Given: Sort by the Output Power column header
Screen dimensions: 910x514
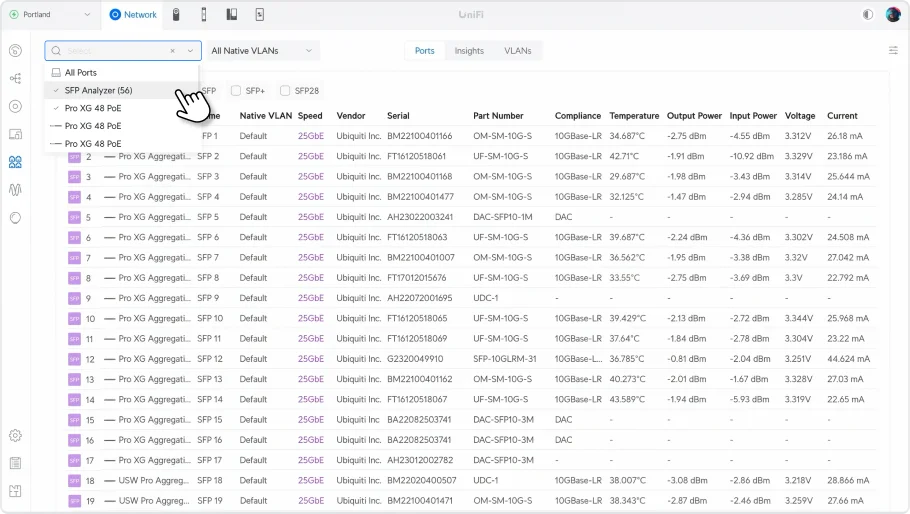Looking at the screenshot, I should coord(694,115).
